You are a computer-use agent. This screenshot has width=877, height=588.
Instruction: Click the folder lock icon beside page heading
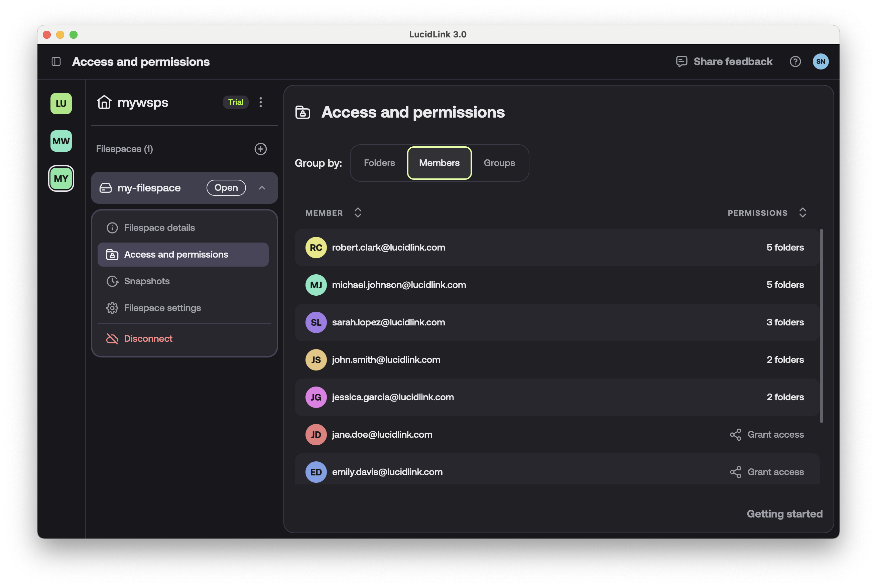(303, 112)
